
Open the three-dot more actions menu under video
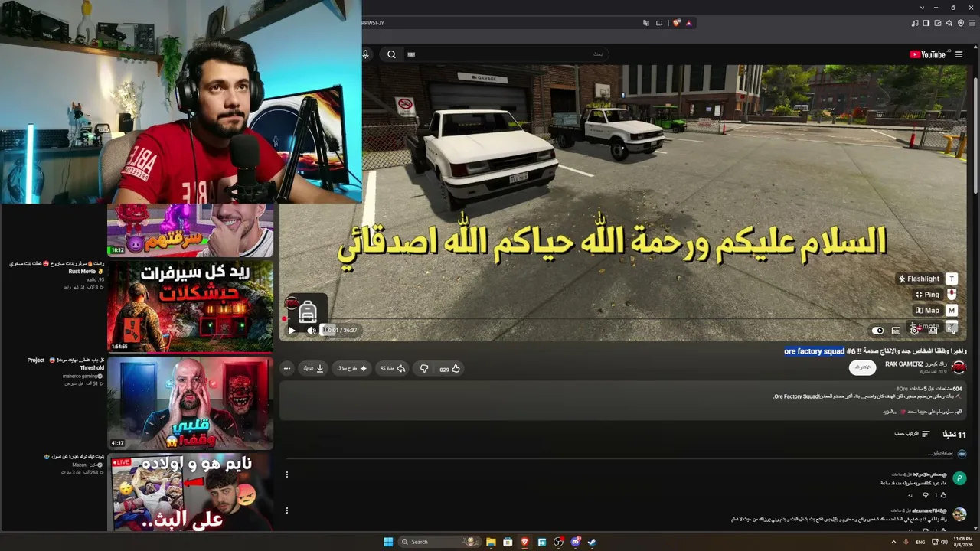[287, 368]
